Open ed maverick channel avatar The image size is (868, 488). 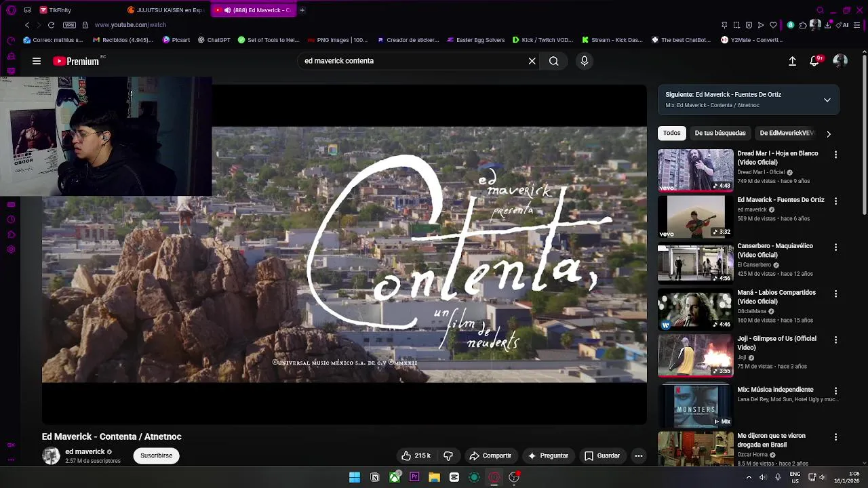(x=51, y=456)
